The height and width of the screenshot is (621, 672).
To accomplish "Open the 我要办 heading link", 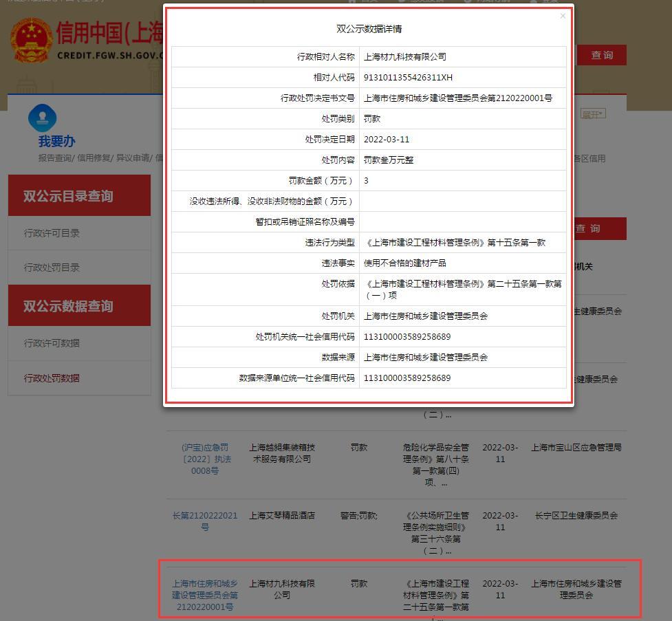I will [56, 141].
